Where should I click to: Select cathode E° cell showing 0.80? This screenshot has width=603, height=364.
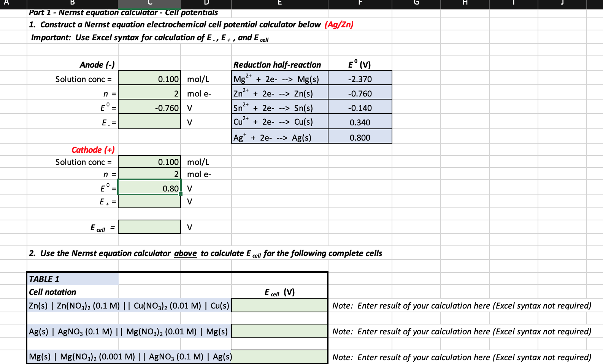coord(149,187)
